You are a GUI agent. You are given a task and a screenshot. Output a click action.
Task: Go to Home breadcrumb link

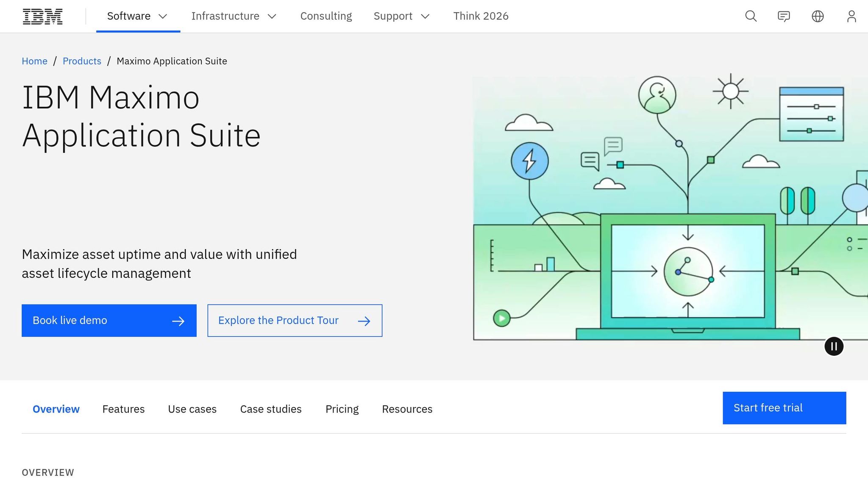[x=34, y=61]
